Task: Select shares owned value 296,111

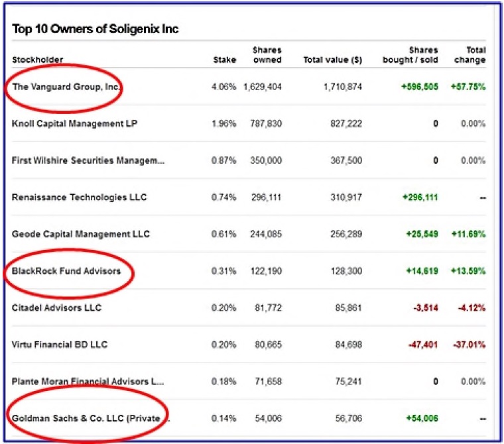Action: [x=266, y=197]
